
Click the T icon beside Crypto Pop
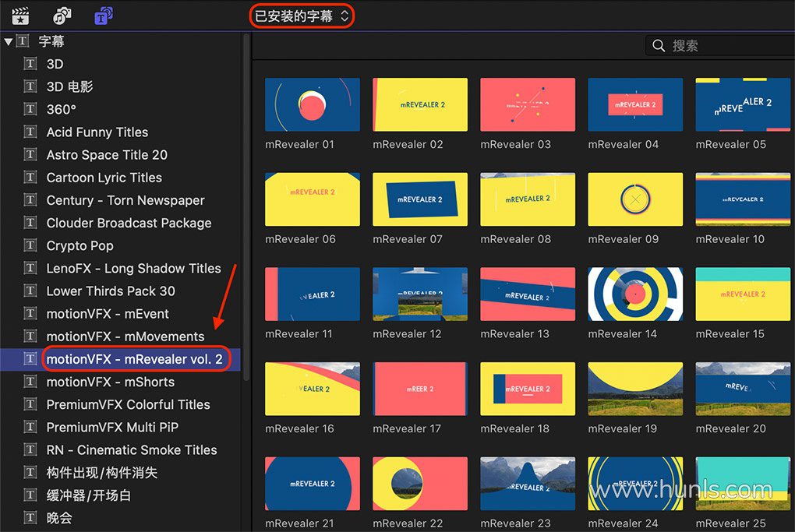tap(30, 245)
